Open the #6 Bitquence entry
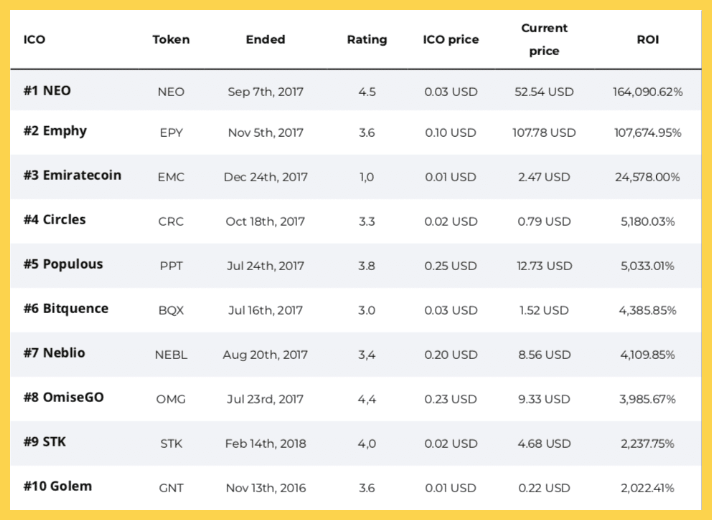Viewport: 712px width, 520px height. tap(66, 309)
